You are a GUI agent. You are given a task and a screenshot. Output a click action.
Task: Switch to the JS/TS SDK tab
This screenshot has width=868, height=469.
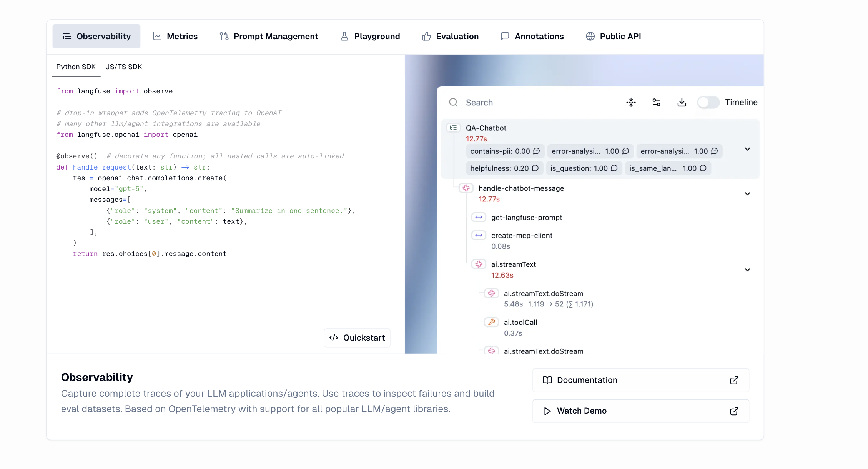click(x=124, y=67)
